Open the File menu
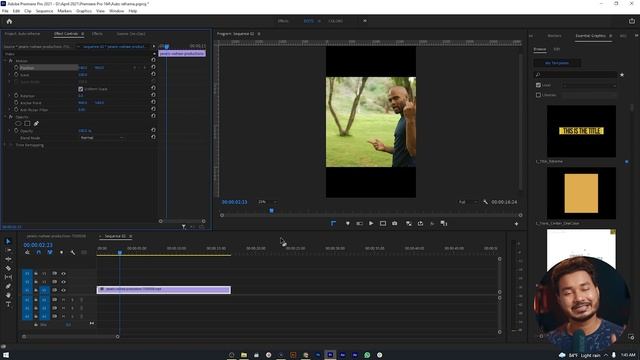Viewport: 640px width, 360px height. (5, 11)
